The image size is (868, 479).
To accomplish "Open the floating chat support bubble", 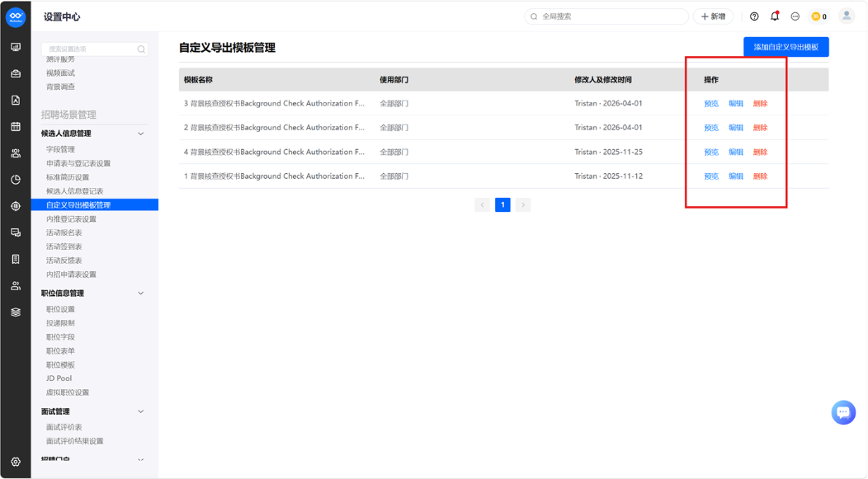I will point(843,412).
